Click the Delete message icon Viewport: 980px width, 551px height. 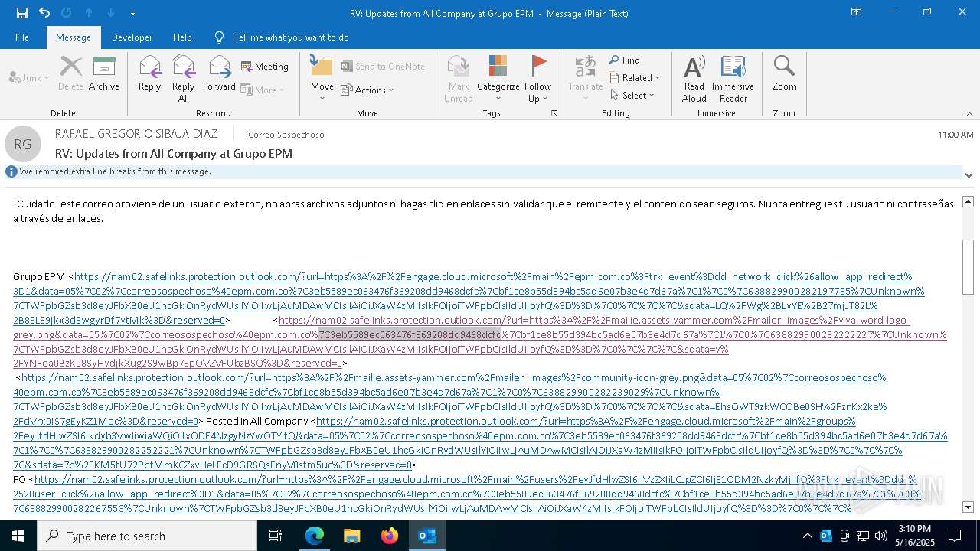point(70,73)
